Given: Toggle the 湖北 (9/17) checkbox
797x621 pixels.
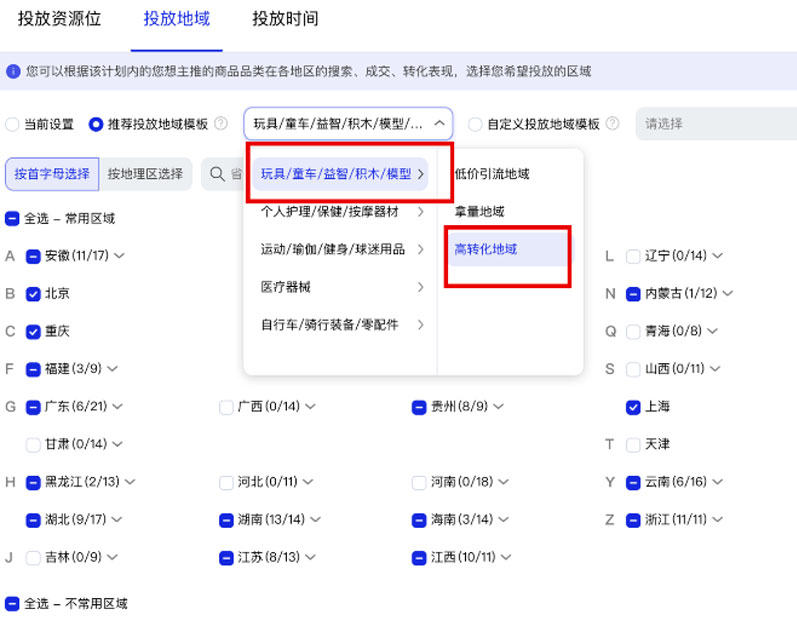Looking at the screenshot, I should click(33, 520).
